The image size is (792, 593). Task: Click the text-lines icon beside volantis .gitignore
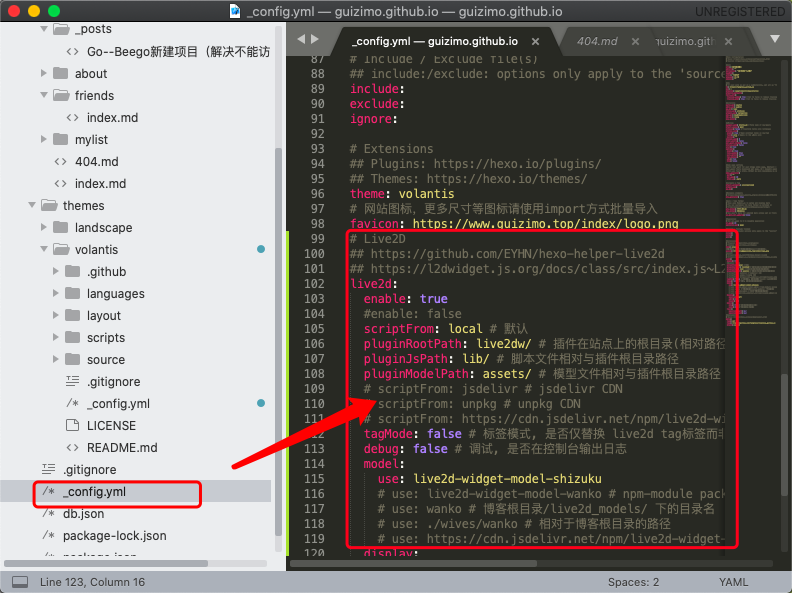pyautogui.click(x=73, y=381)
